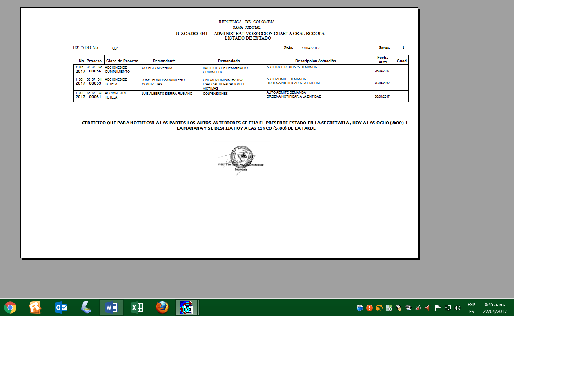This screenshot has width=588, height=368.
Task: Switch the ESP input language indicator
Action: coord(471,305)
